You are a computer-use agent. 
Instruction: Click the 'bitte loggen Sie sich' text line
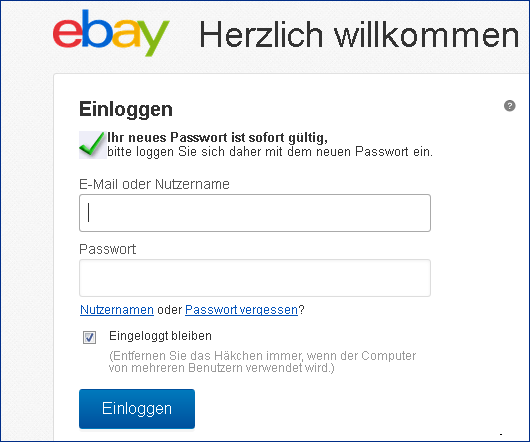(x=270, y=152)
